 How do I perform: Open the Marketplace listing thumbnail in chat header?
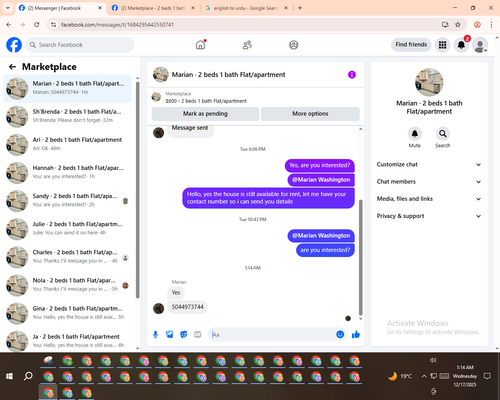click(156, 97)
